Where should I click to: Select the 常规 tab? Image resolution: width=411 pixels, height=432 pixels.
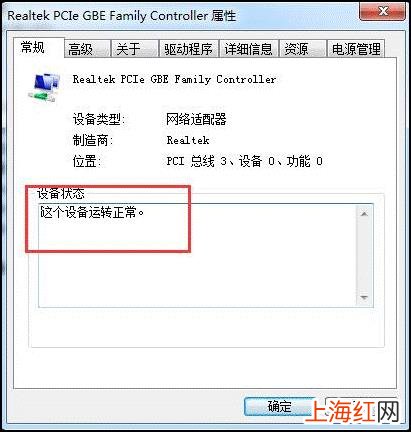33,47
